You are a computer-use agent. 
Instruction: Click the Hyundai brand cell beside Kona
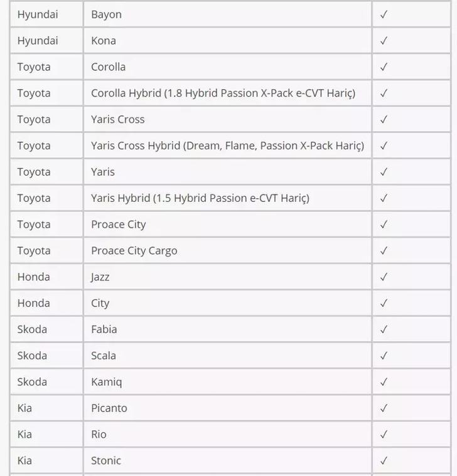click(38, 41)
